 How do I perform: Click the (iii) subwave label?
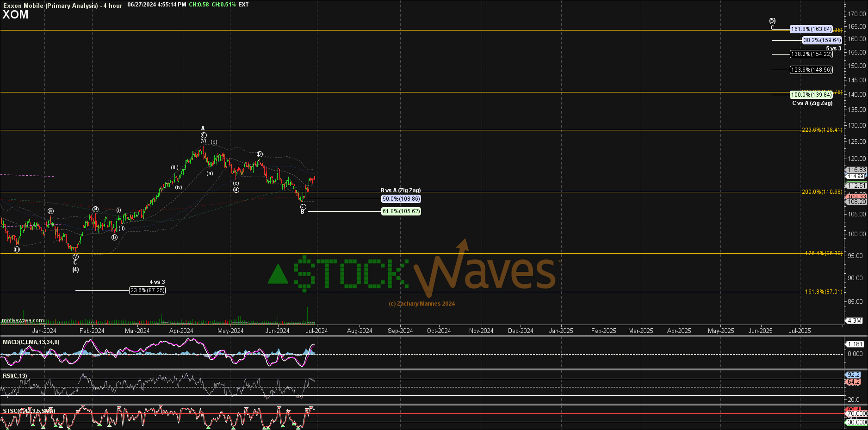[175, 167]
